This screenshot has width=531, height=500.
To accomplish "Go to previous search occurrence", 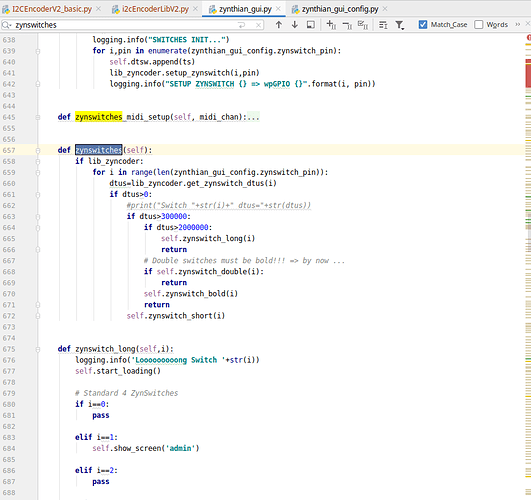I will coord(279,25).
